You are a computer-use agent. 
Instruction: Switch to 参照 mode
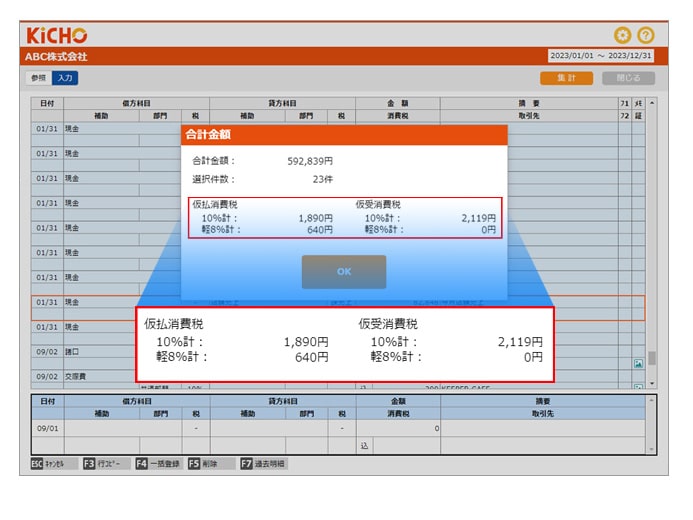(x=38, y=78)
